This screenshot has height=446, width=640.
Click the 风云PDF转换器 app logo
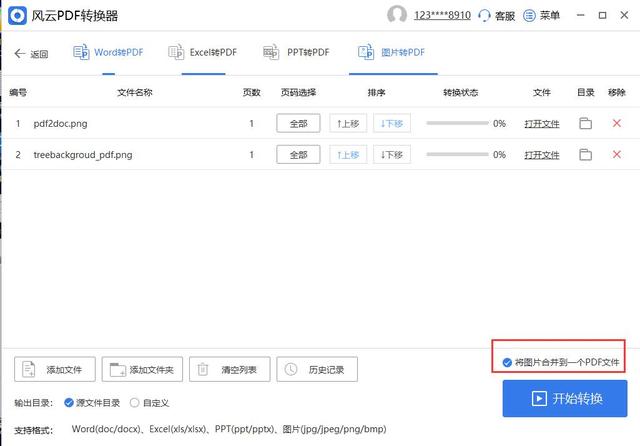coord(18,16)
